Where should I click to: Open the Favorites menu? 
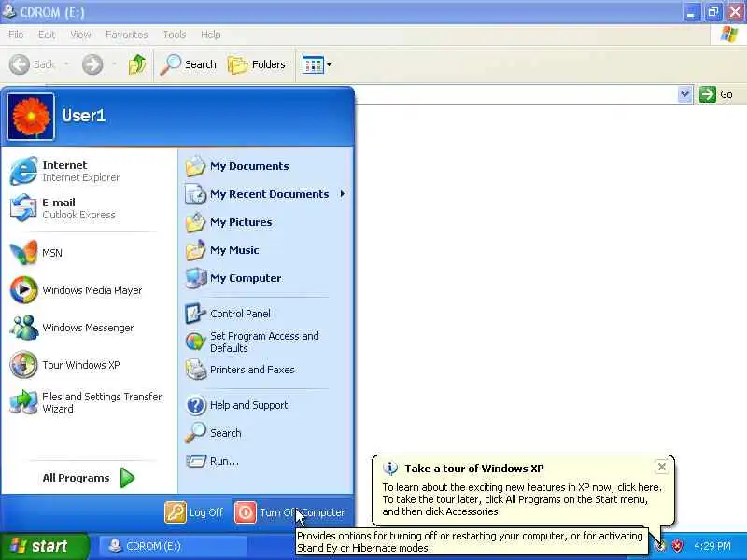pos(127,35)
